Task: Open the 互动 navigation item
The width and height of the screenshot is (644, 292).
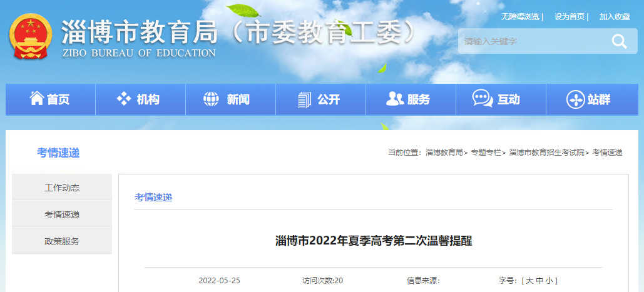Action: coord(501,99)
